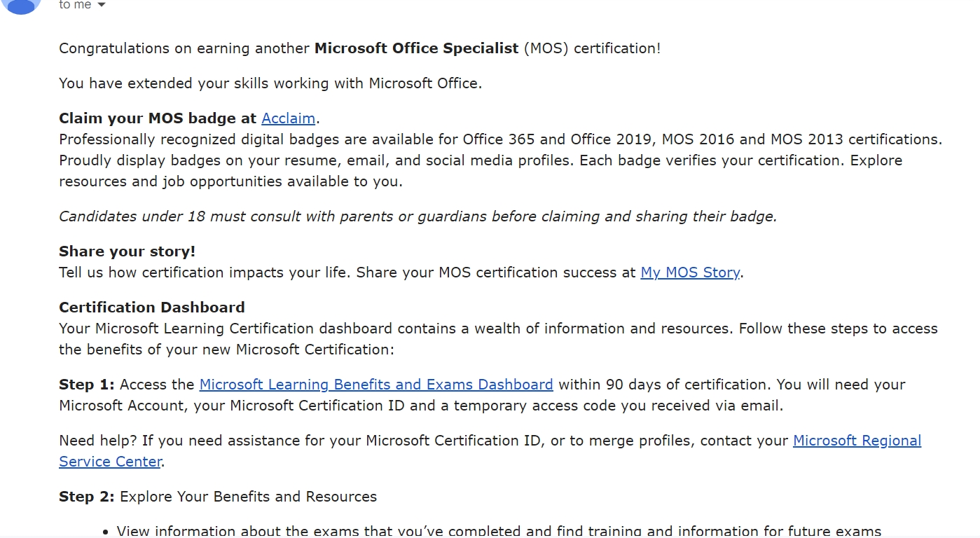The width and height of the screenshot is (980, 538).
Task: Open Microsoft Learning Benefits and Exams Dashboard link
Action: (x=376, y=385)
